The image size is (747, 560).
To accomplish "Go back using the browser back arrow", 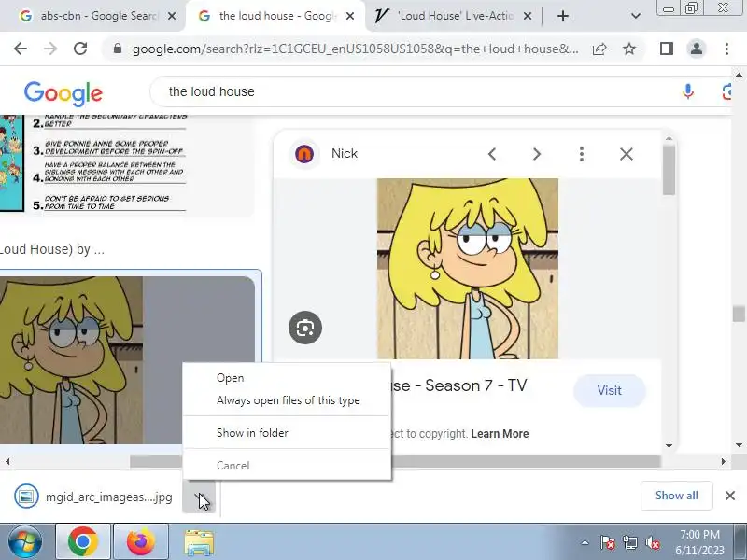I will pos(21,49).
